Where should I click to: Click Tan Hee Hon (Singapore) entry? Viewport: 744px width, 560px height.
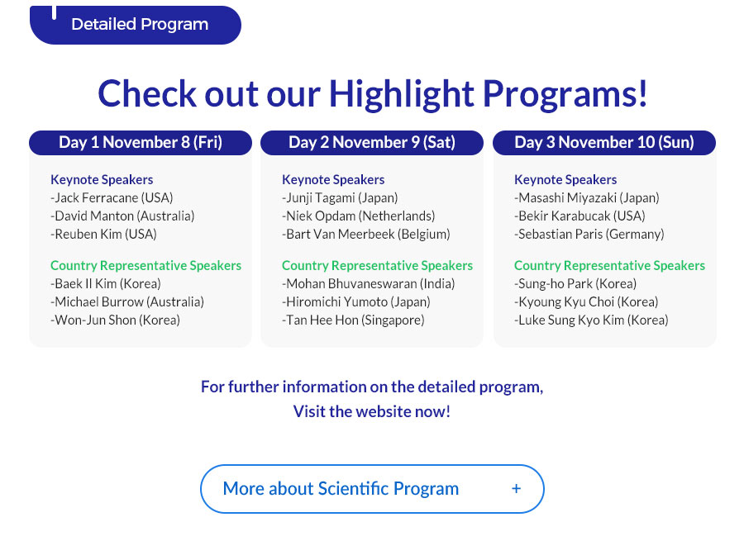(x=354, y=320)
